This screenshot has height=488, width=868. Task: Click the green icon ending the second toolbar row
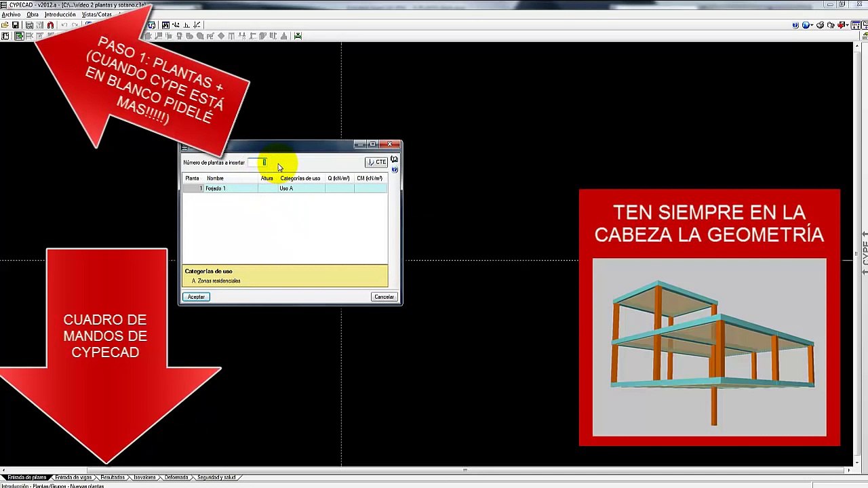pos(298,36)
